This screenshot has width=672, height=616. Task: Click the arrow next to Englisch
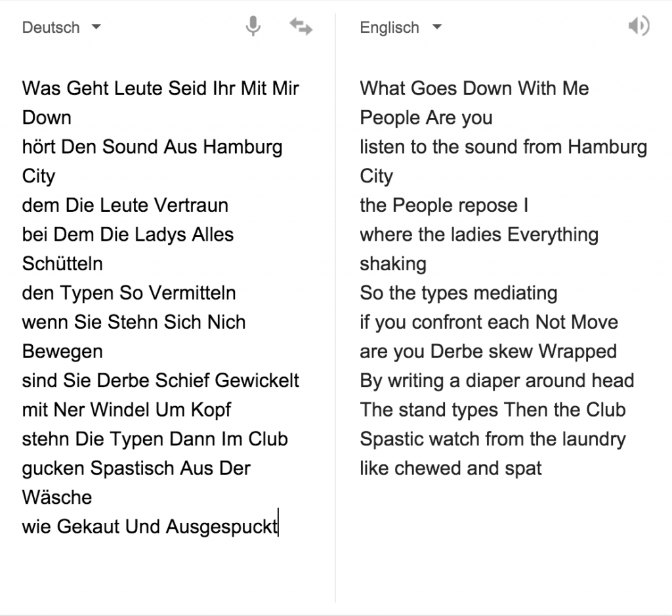(x=436, y=27)
